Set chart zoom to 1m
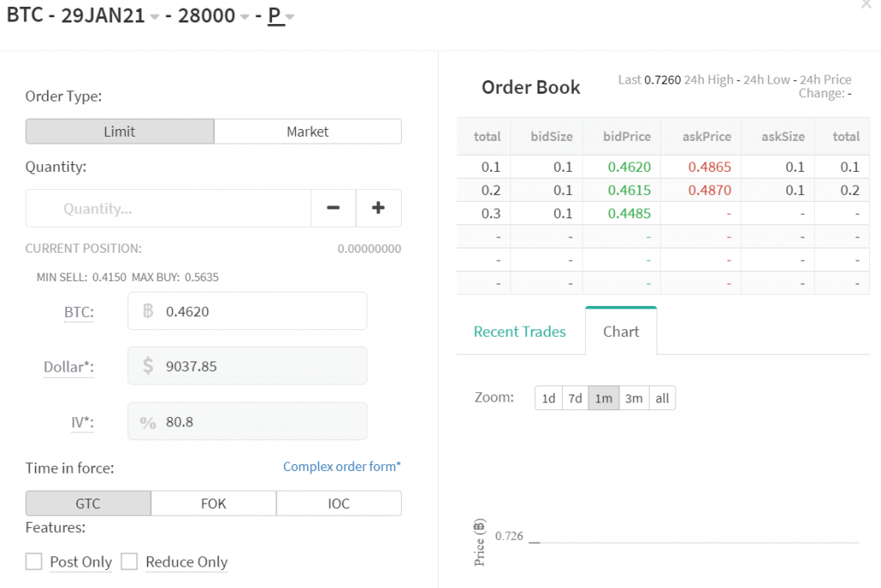 pos(603,398)
